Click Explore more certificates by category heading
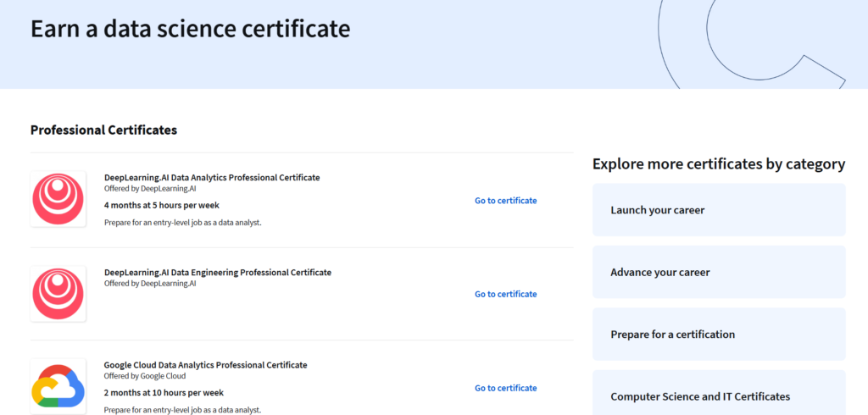Image resolution: width=868 pixels, height=415 pixels. point(719,164)
